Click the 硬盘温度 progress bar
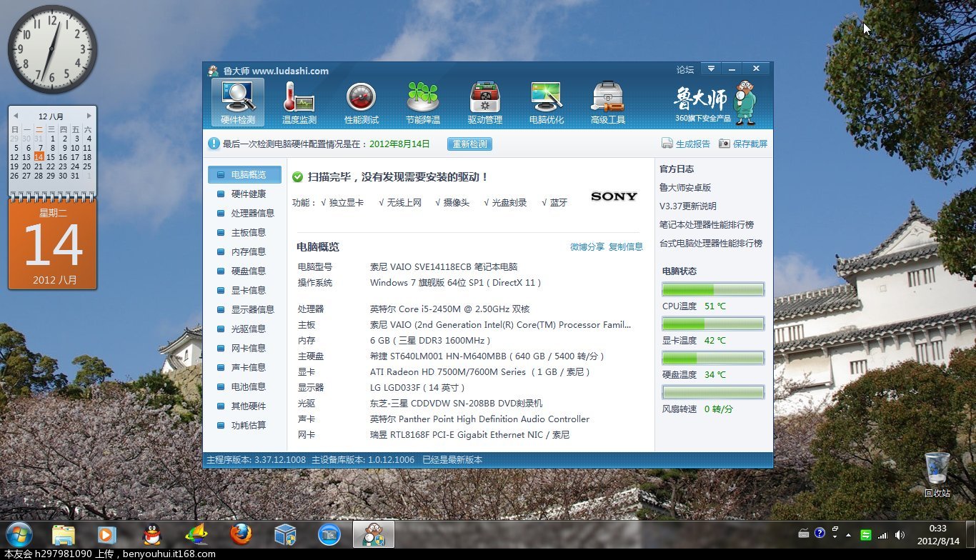Image resolution: width=976 pixels, height=560 pixels. click(x=713, y=358)
